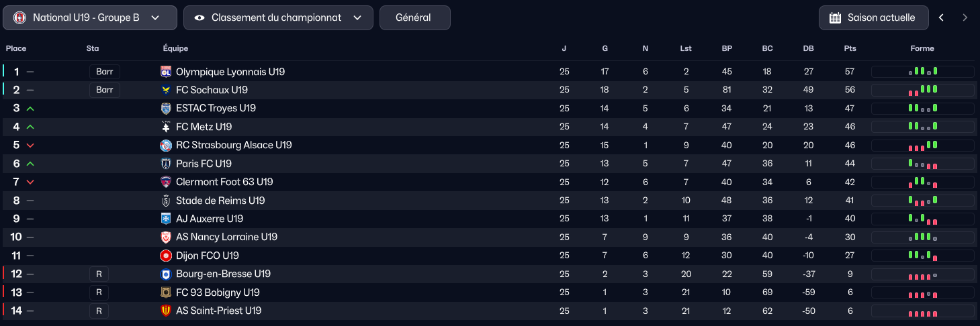Go to the next season arrow

tap(965, 18)
